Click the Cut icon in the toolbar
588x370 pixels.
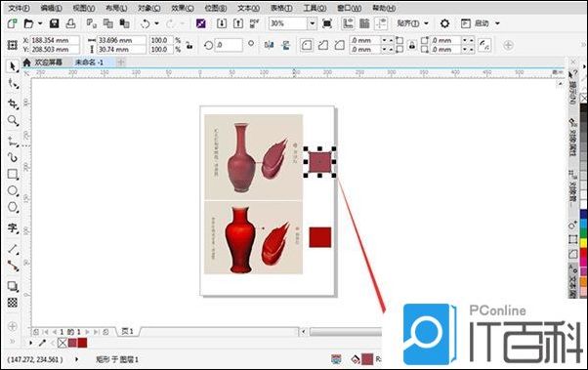click(x=92, y=23)
